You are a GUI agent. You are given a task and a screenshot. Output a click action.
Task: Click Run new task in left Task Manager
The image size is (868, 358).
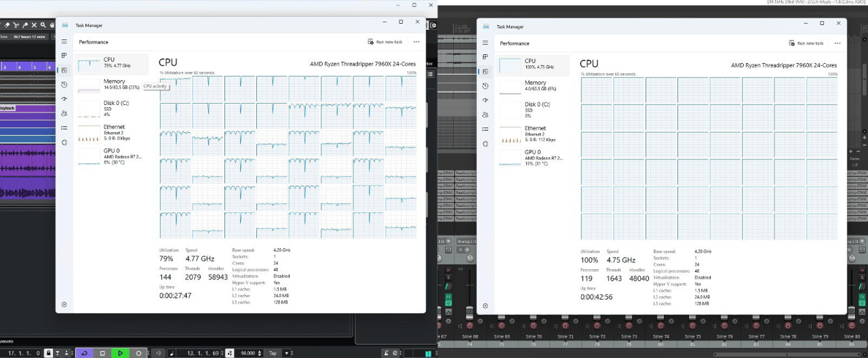(385, 41)
